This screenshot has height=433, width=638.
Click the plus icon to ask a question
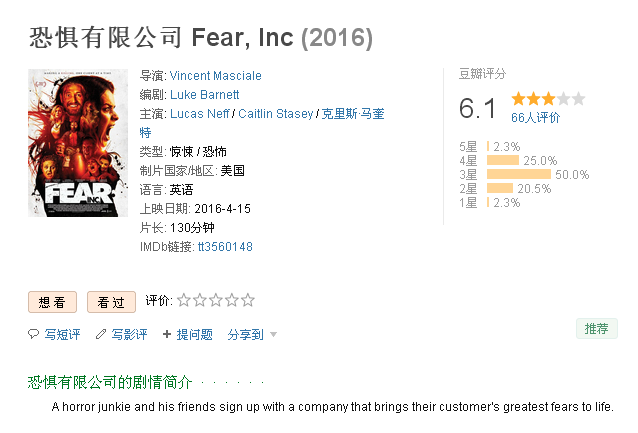[166, 334]
